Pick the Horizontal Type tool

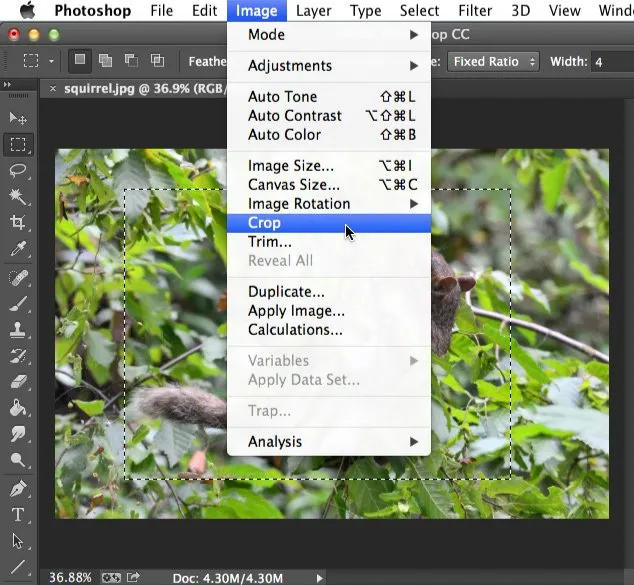18,515
